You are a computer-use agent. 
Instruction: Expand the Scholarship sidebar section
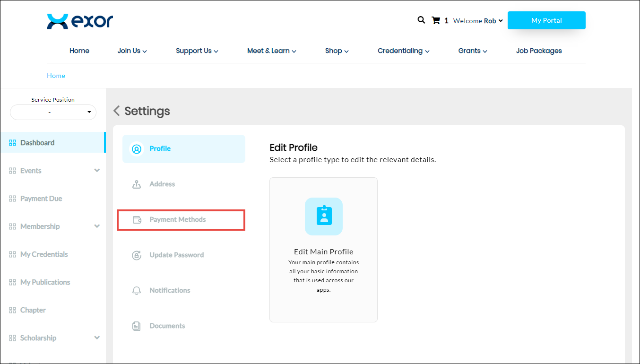click(x=97, y=338)
